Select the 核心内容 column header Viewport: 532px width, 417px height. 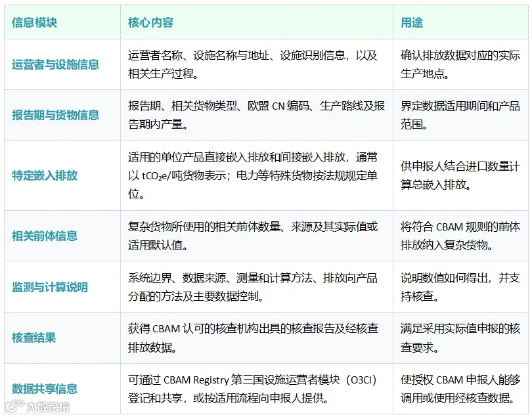(150, 23)
